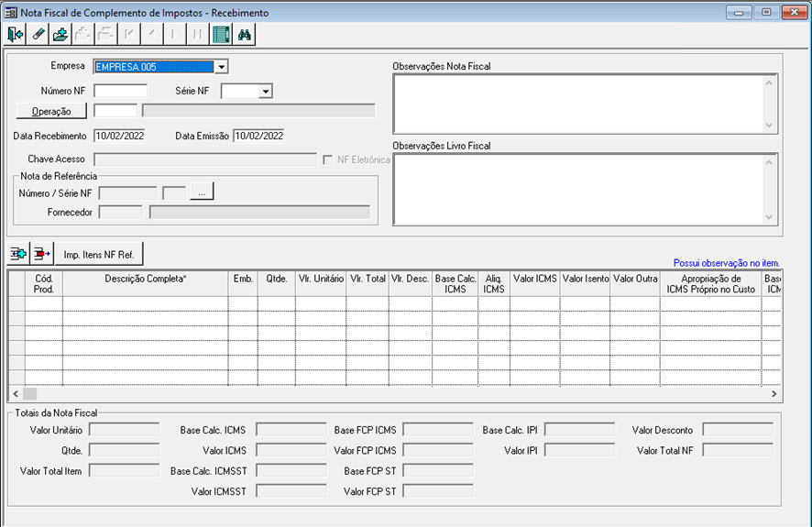Click the Data Recebimento date field

pos(120,137)
